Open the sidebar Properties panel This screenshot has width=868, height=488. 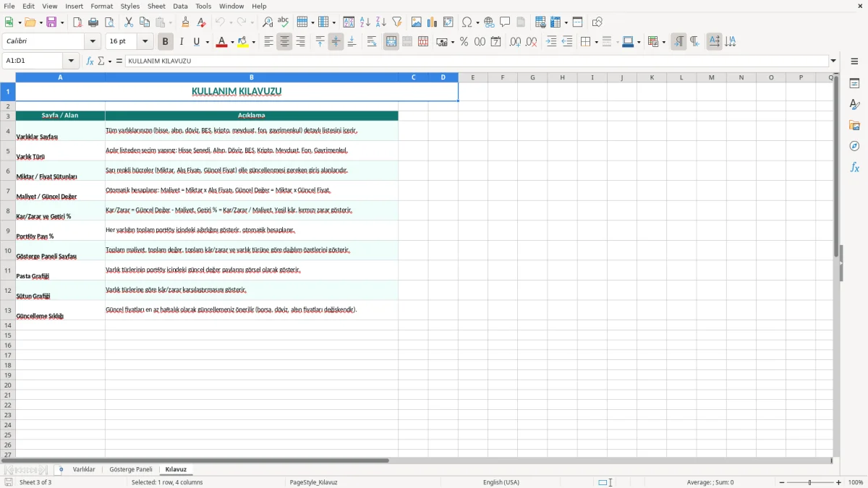click(x=854, y=84)
